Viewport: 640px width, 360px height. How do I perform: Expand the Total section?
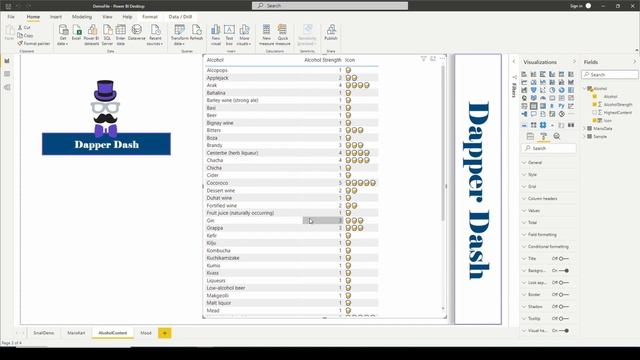549,222
